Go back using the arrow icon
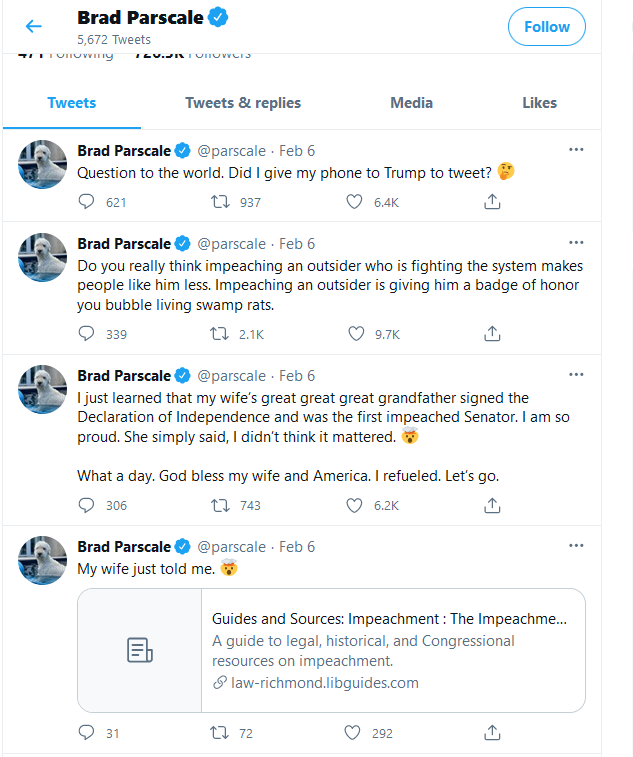The height and width of the screenshot is (757, 633). tap(33, 26)
